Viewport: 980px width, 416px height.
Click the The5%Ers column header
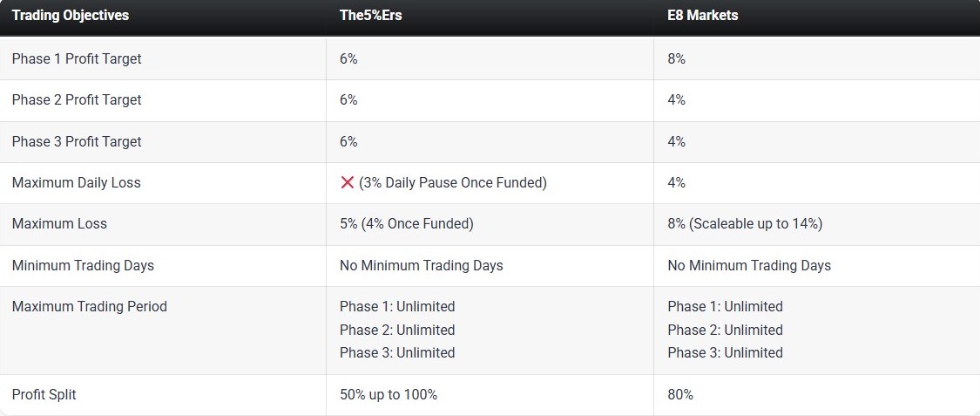[370, 16]
